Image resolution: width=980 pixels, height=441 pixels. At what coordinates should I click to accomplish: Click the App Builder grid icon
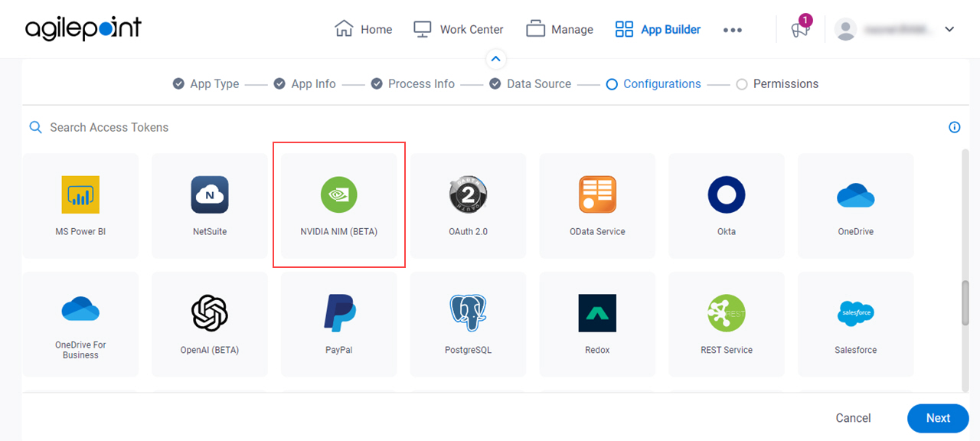(624, 29)
